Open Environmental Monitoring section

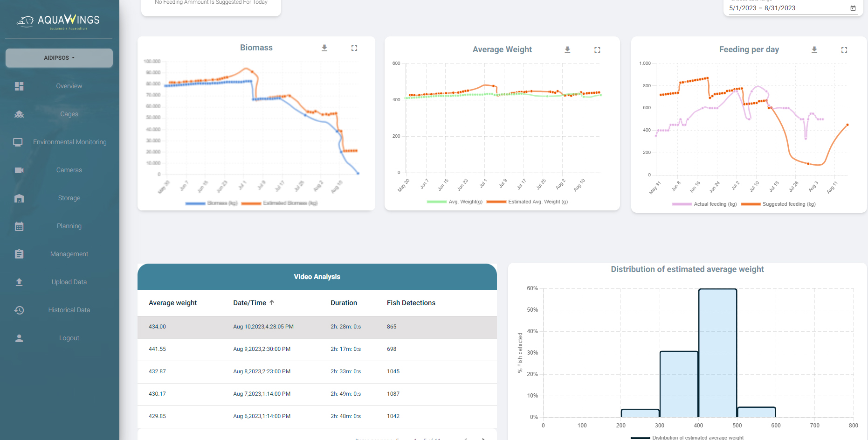(x=70, y=142)
